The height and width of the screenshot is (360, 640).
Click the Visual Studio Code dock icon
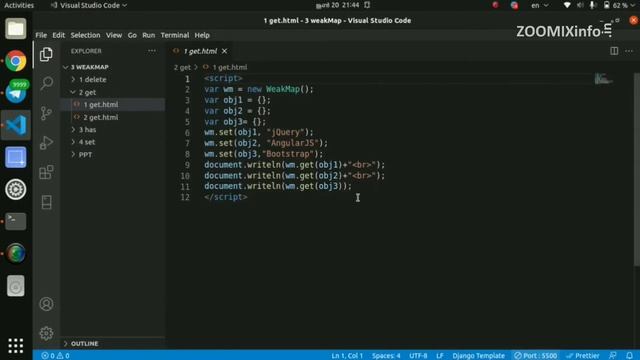16,125
